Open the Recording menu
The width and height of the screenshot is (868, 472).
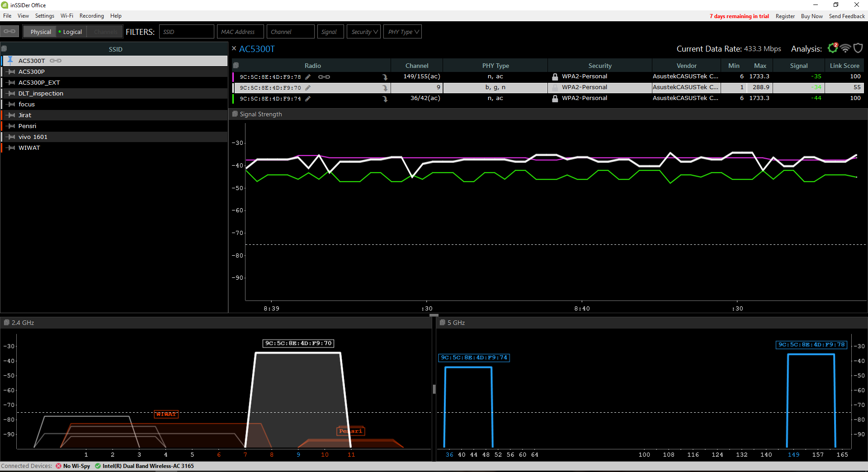(x=92, y=16)
